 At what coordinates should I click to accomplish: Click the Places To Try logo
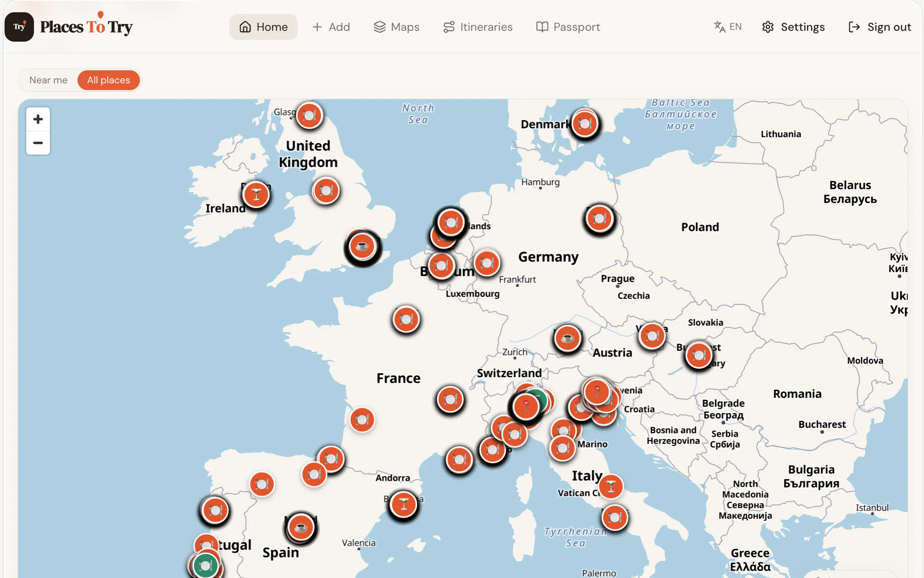[69, 27]
